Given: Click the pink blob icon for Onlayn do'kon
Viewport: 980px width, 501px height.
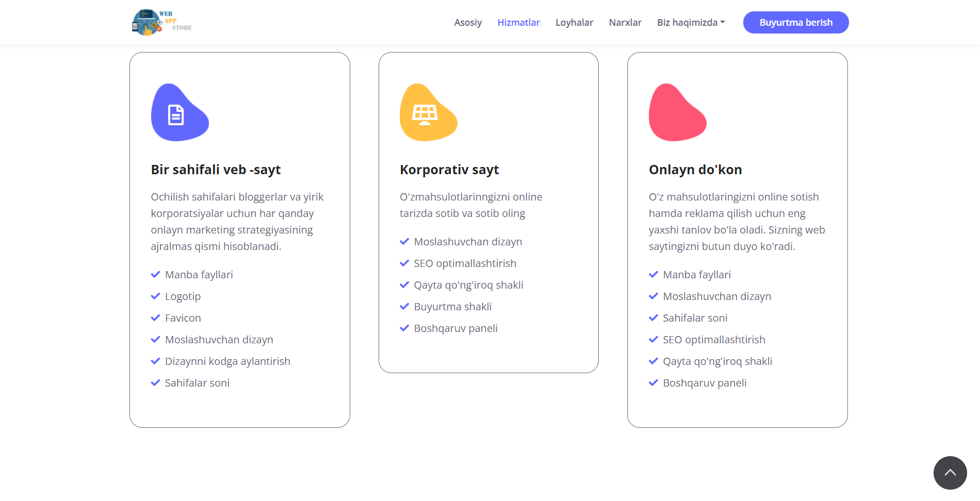Looking at the screenshot, I should (x=677, y=112).
